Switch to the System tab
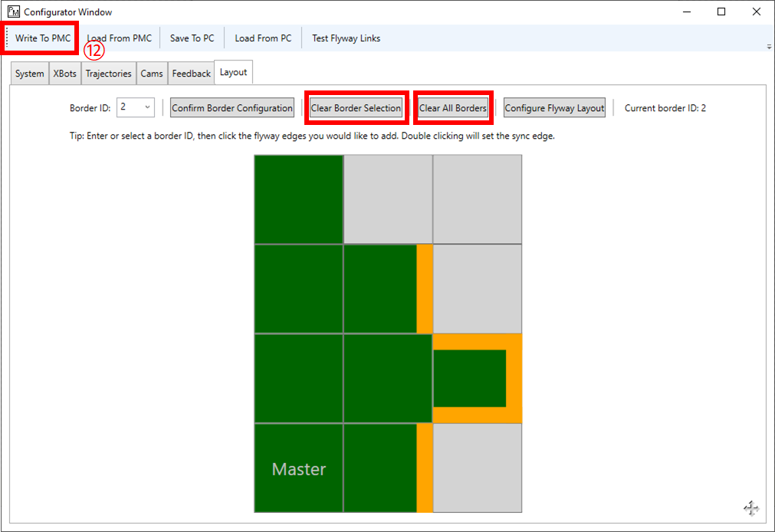The width and height of the screenshot is (775, 532). 28,73
